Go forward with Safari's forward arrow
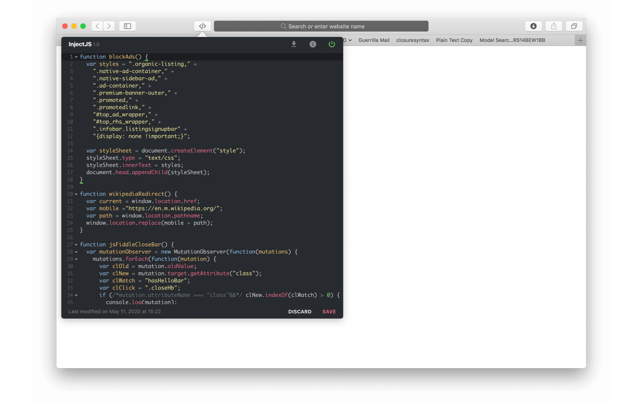643x402 pixels. [x=109, y=26]
